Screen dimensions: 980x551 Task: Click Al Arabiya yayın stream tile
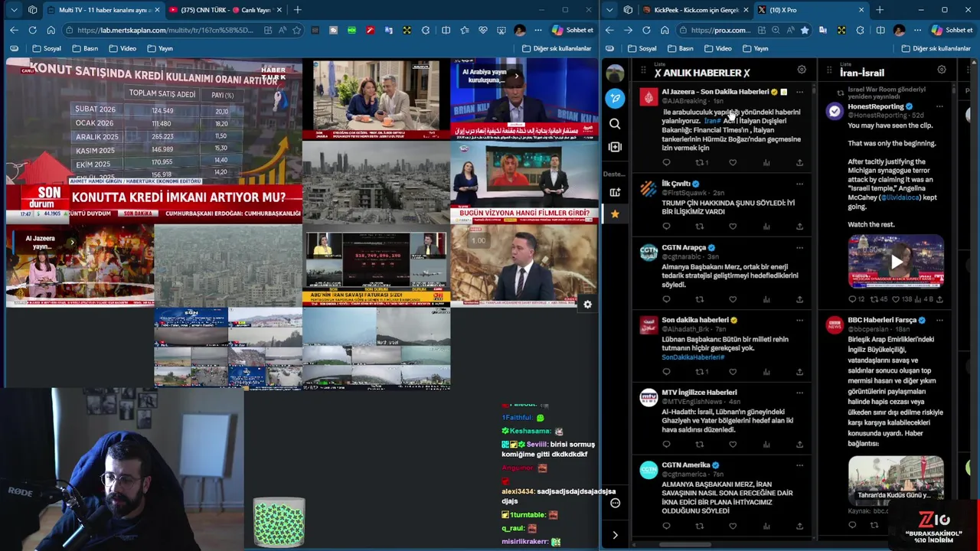pos(524,99)
